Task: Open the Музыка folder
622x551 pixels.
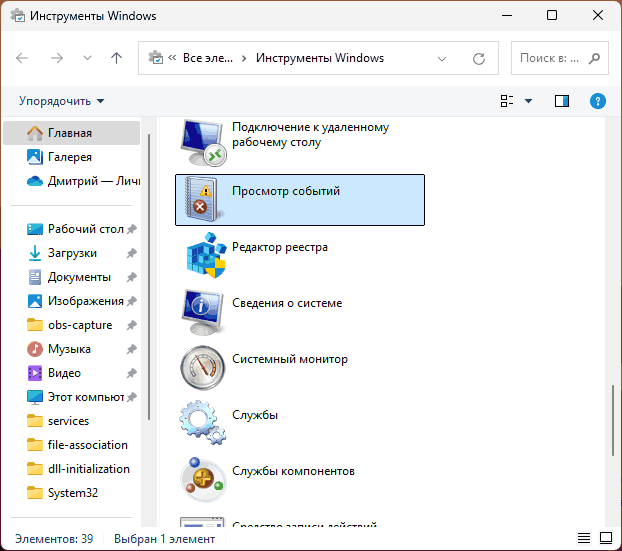Action: click(71, 349)
